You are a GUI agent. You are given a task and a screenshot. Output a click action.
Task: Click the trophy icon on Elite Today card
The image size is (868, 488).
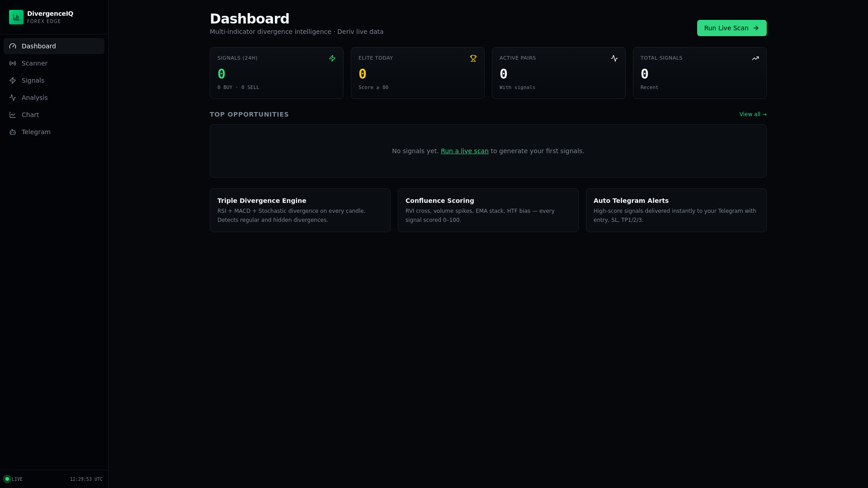473,58
